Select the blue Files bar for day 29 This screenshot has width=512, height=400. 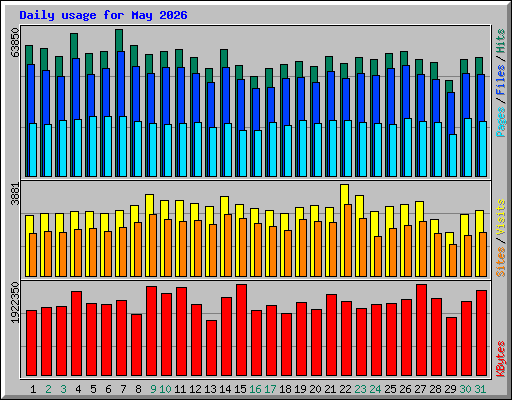(451, 113)
